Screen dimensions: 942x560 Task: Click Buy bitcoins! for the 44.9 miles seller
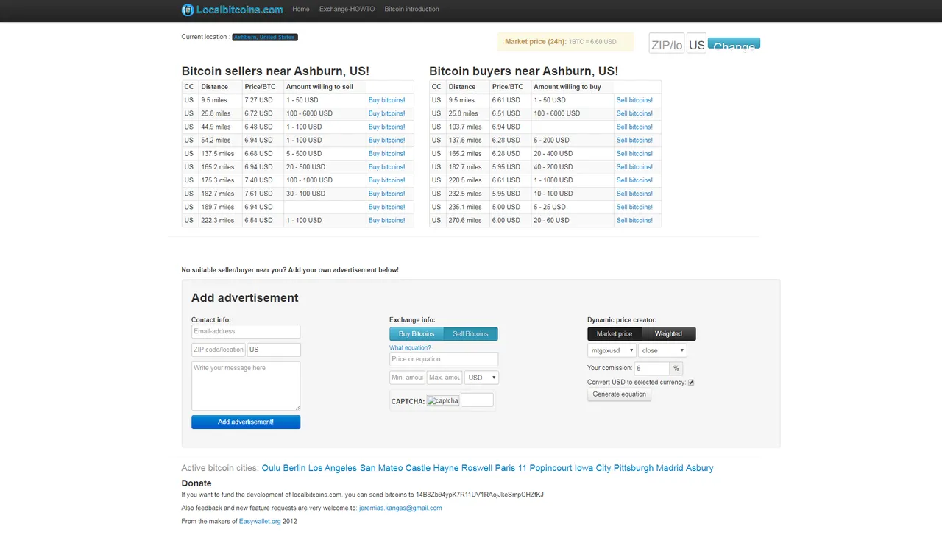pyautogui.click(x=387, y=127)
